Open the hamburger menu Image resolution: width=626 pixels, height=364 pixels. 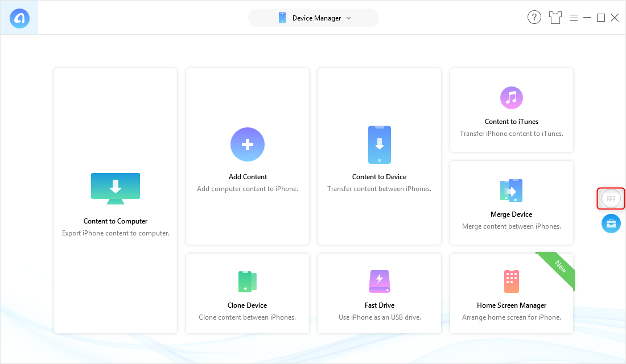tap(574, 18)
